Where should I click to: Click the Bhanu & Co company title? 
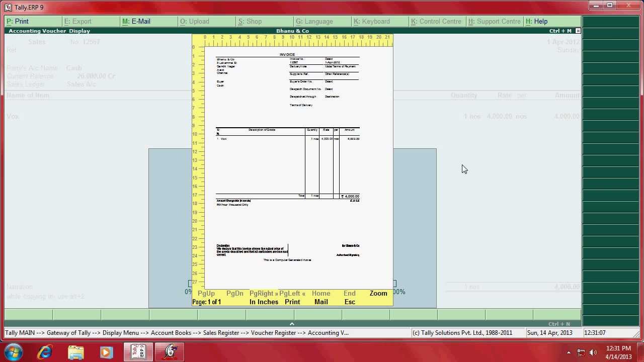(292, 31)
